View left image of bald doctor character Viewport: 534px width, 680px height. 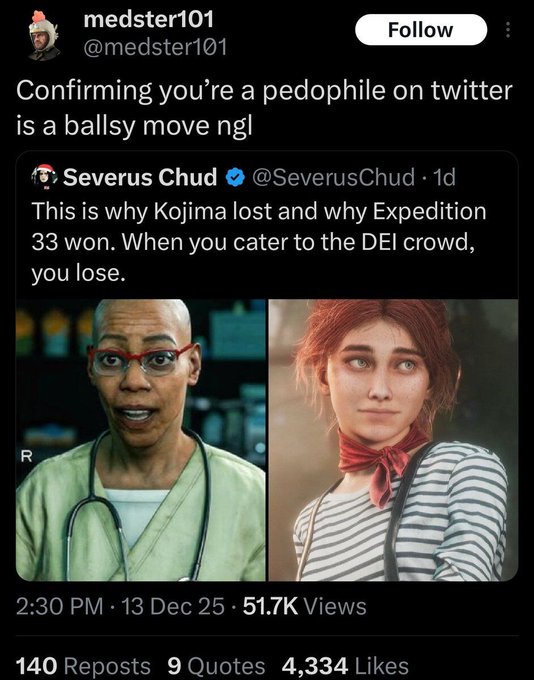[x=141, y=440]
